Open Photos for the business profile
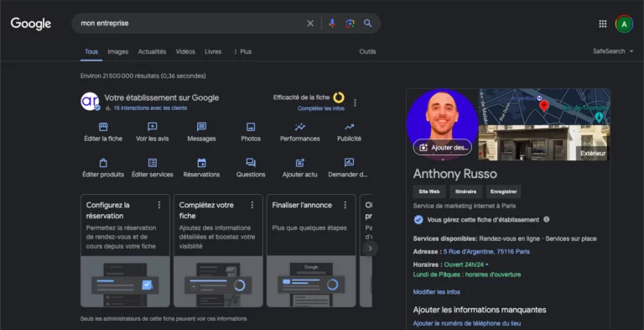 pyautogui.click(x=251, y=133)
